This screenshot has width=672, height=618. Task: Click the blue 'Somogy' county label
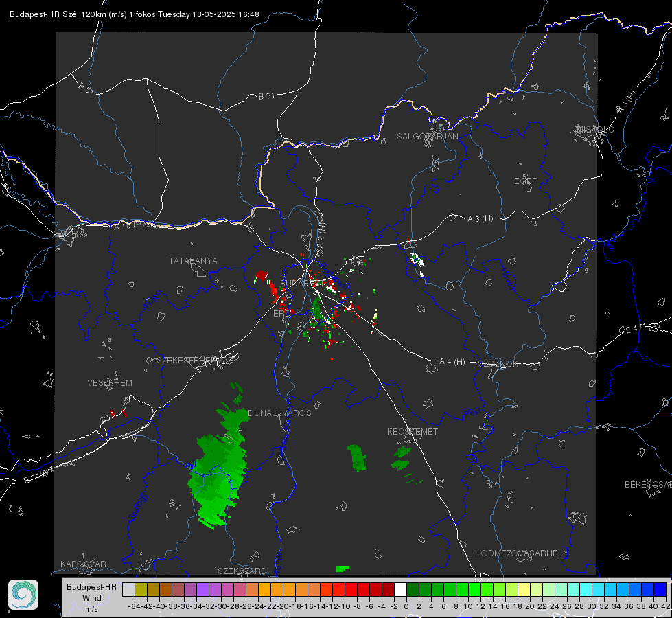[x=137, y=507]
